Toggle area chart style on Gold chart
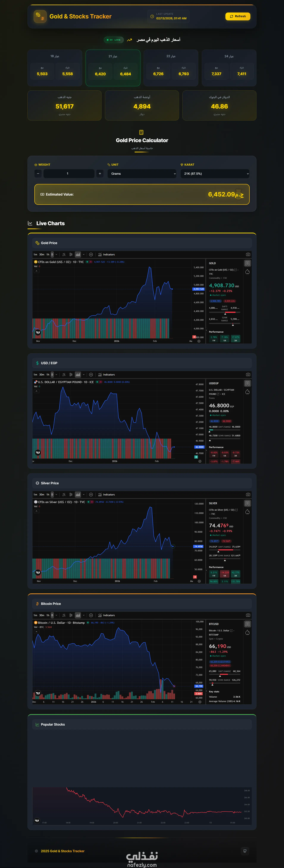The width and height of the screenshot is (284, 868). 78,254
